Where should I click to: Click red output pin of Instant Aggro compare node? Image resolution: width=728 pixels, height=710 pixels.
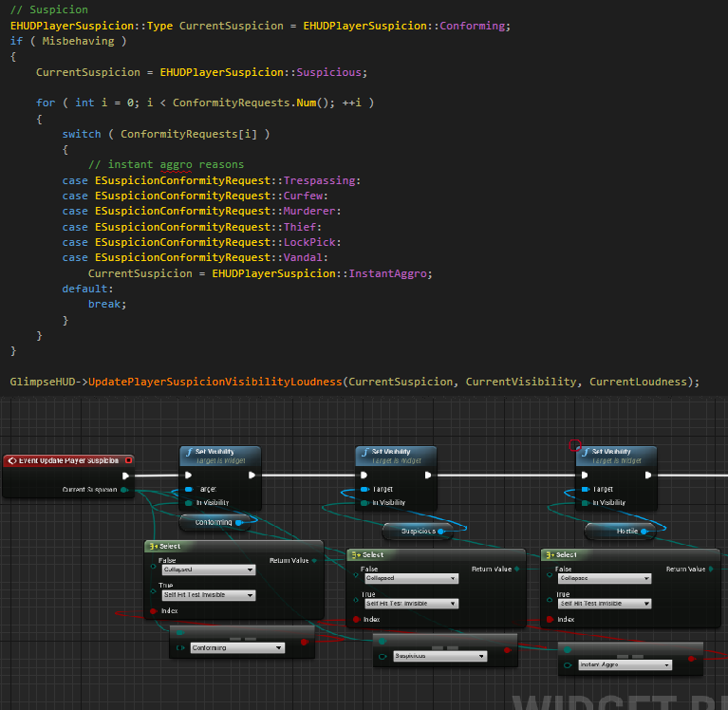coord(691,659)
